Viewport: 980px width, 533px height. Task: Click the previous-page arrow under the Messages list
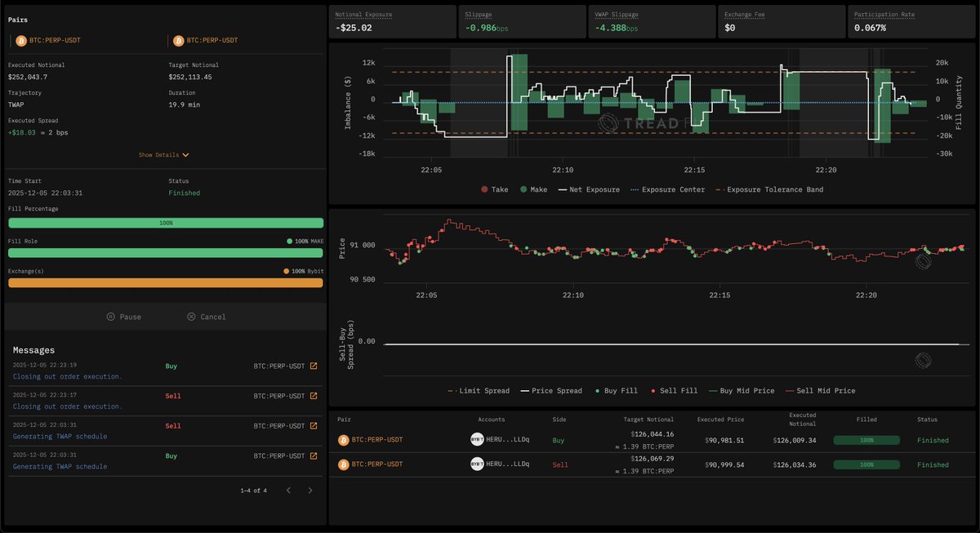coord(287,491)
